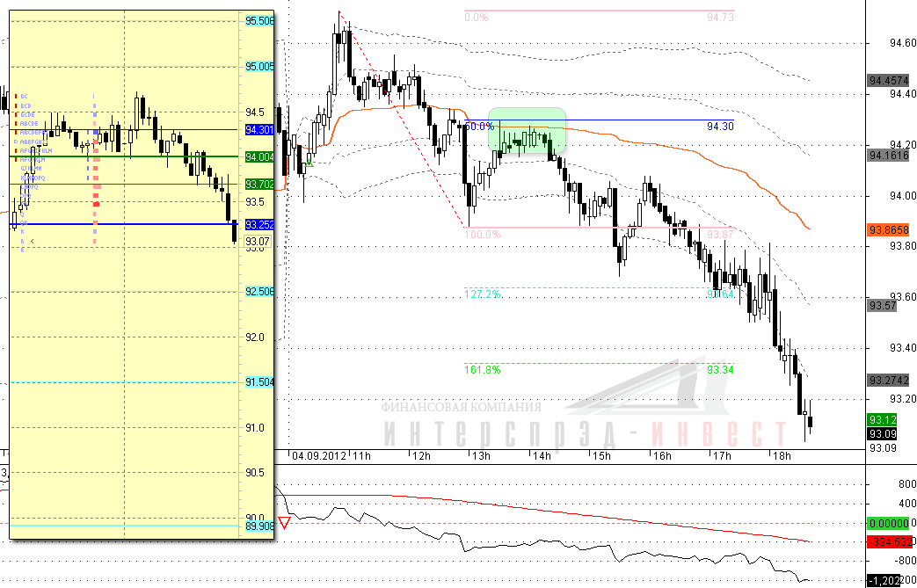Click the 15h time axis label
The image size is (917, 588).
[601, 456]
